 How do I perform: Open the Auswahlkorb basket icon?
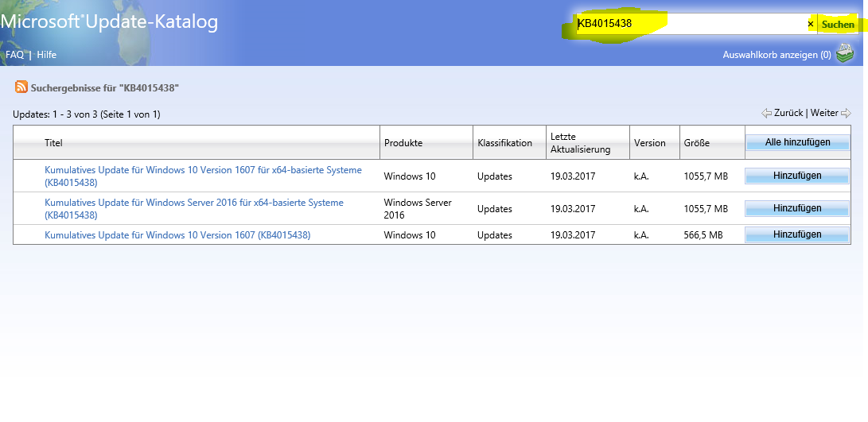pyautogui.click(x=844, y=54)
